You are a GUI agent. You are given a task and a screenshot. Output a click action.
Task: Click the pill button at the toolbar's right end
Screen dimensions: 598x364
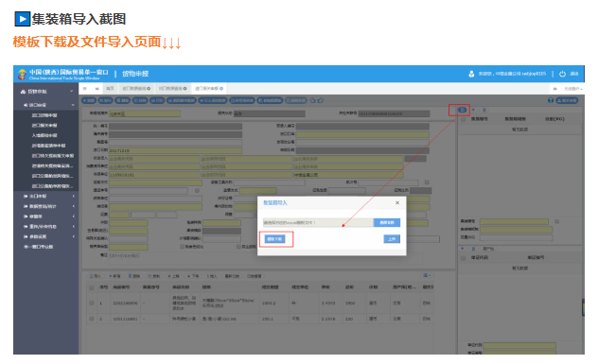click(x=567, y=100)
